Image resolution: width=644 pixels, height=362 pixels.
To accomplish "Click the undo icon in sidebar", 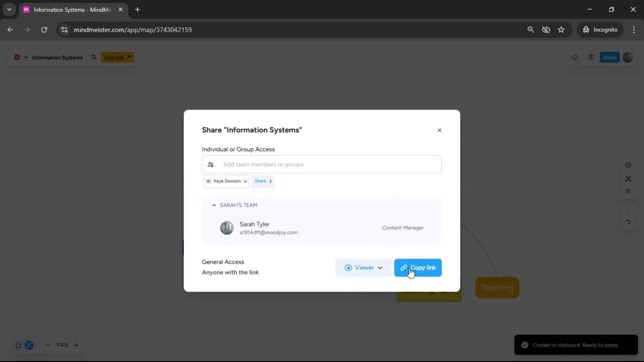I will (x=628, y=222).
